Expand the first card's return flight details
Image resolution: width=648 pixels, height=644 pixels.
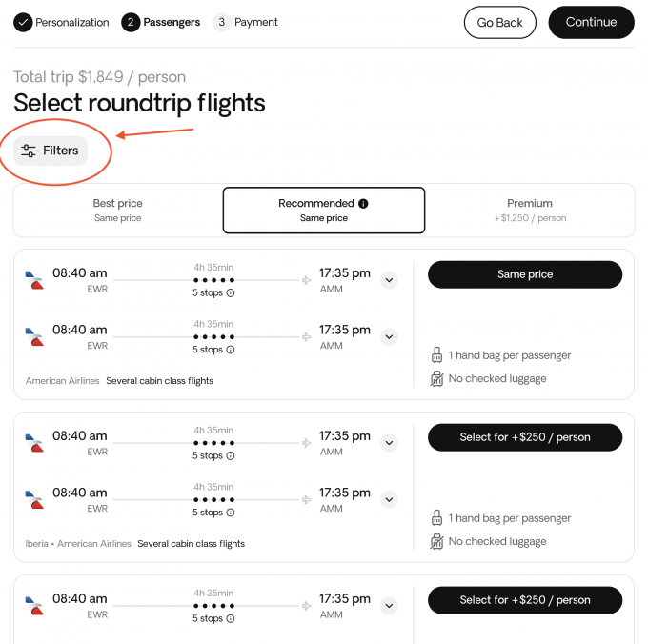pos(389,336)
